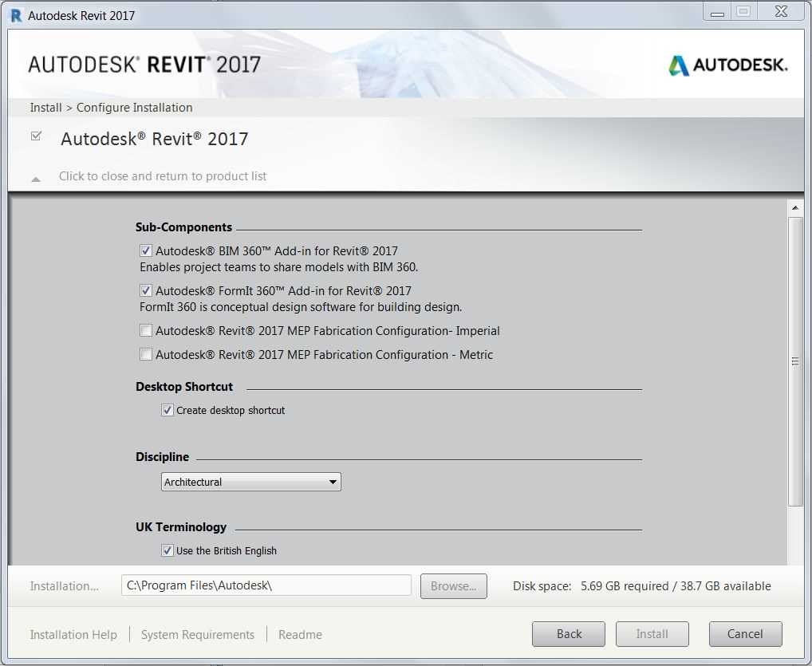Click the vertical scrollbar thumb
This screenshot has height=666, width=812.
coord(795,361)
